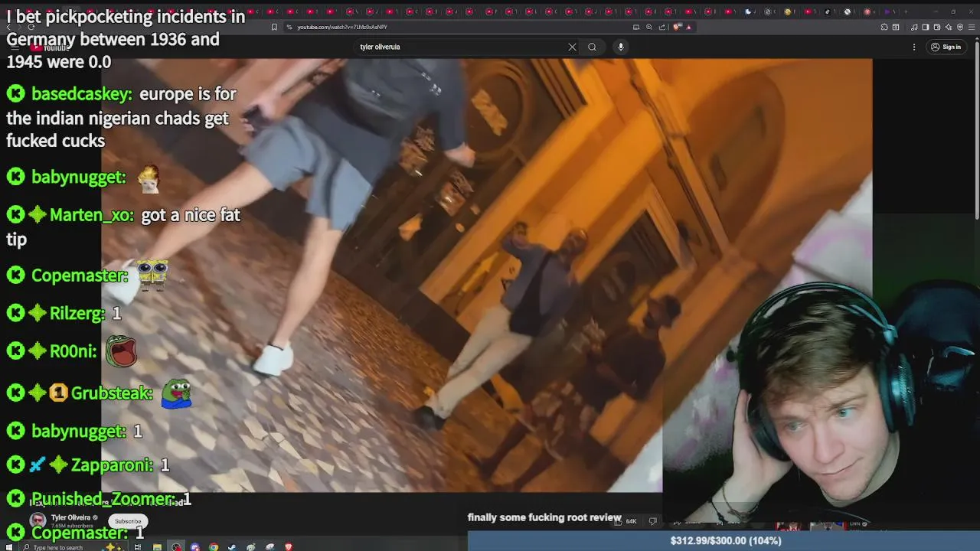Open the browser extensions puzzle icon
Viewport: 980px width, 551px height.
tap(884, 27)
